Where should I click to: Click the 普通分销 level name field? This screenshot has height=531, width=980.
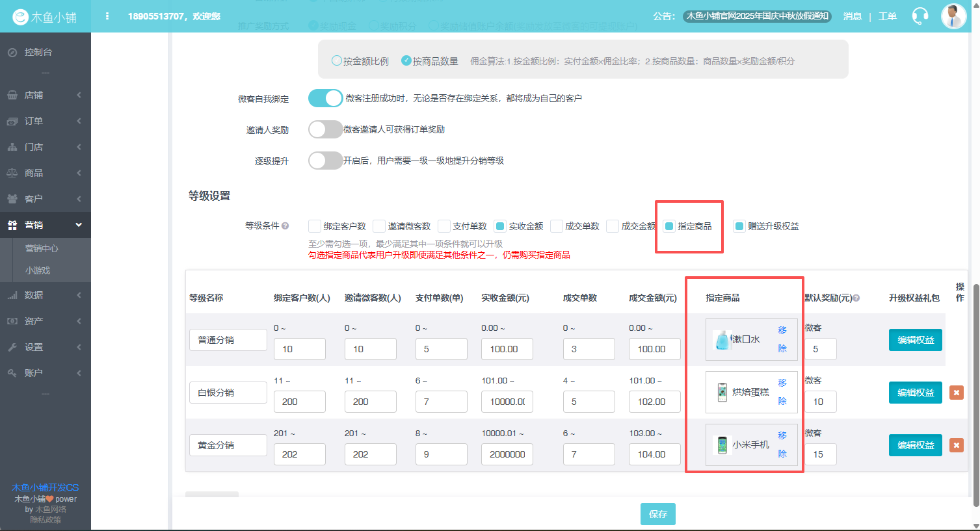[228, 340]
